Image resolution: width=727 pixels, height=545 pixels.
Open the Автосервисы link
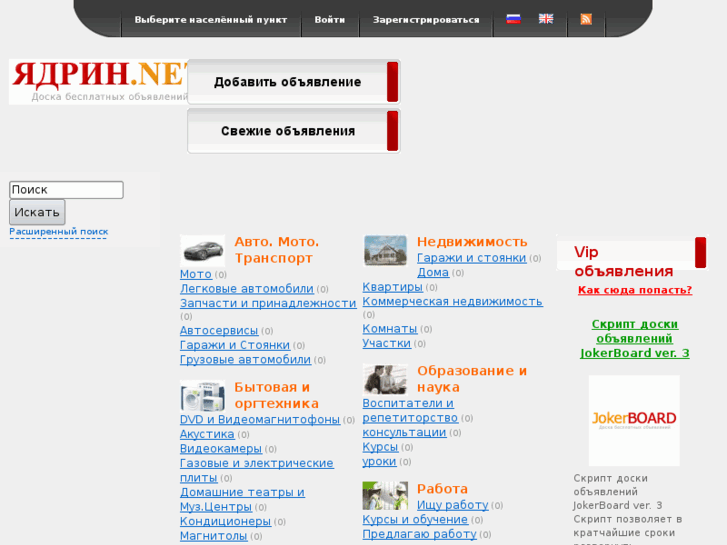click(219, 330)
